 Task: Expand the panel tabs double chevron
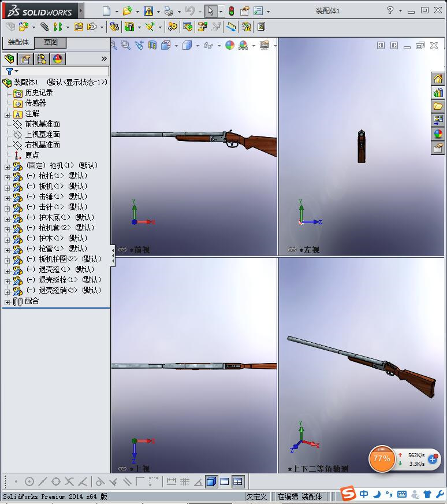tap(104, 58)
